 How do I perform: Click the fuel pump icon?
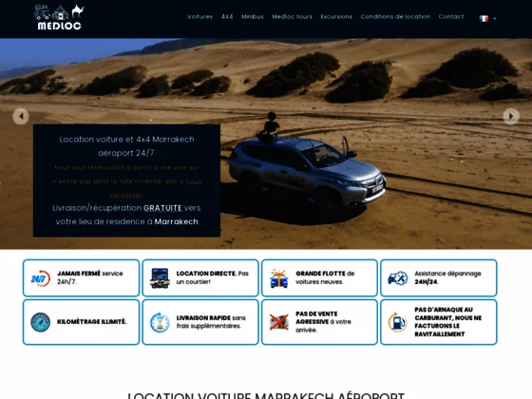tap(398, 322)
